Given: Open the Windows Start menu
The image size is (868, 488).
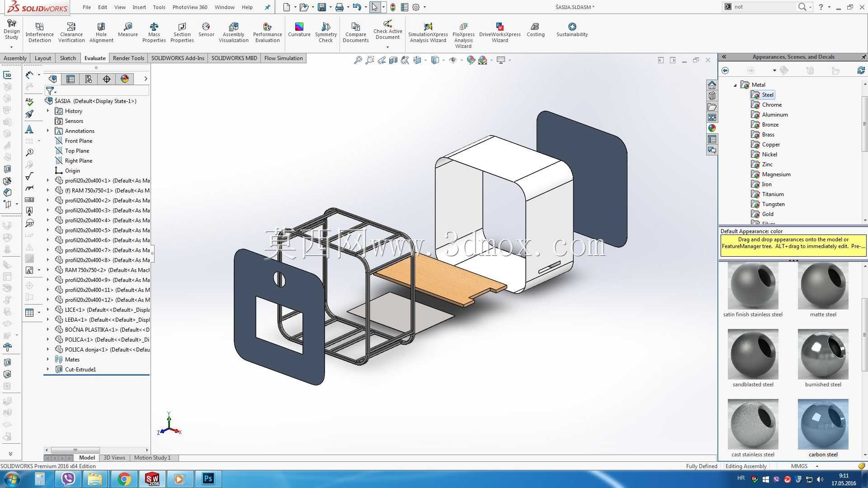Looking at the screenshot, I should click(12, 479).
